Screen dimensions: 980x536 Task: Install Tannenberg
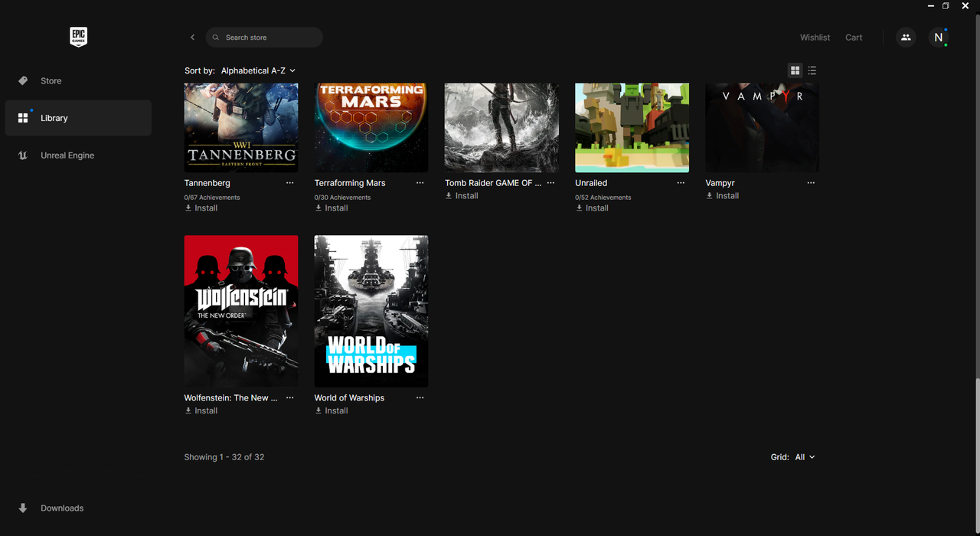tap(201, 208)
